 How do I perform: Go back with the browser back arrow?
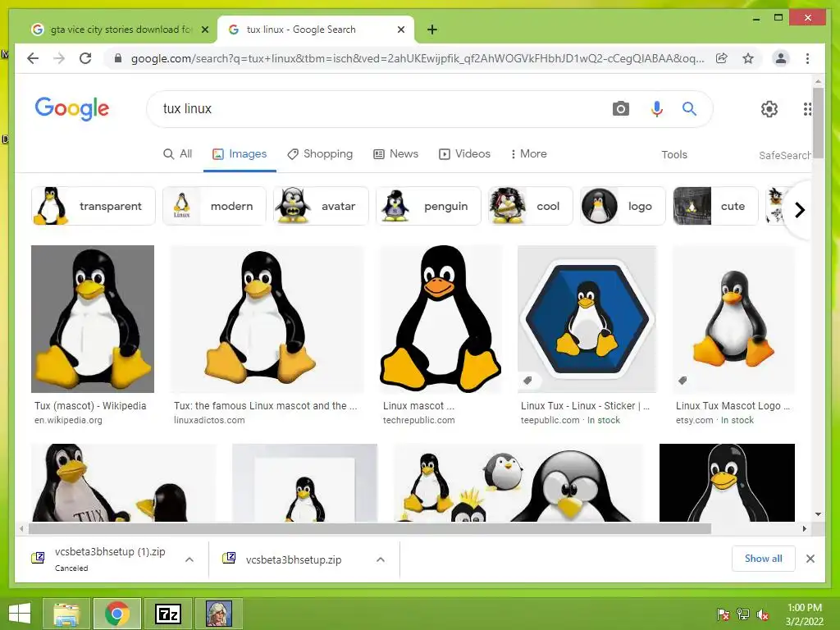pos(33,58)
